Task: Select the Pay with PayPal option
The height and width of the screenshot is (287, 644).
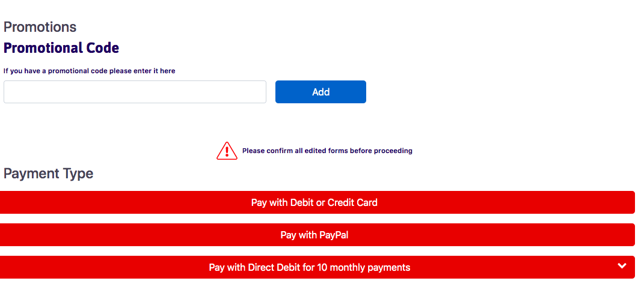Action: (317, 235)
